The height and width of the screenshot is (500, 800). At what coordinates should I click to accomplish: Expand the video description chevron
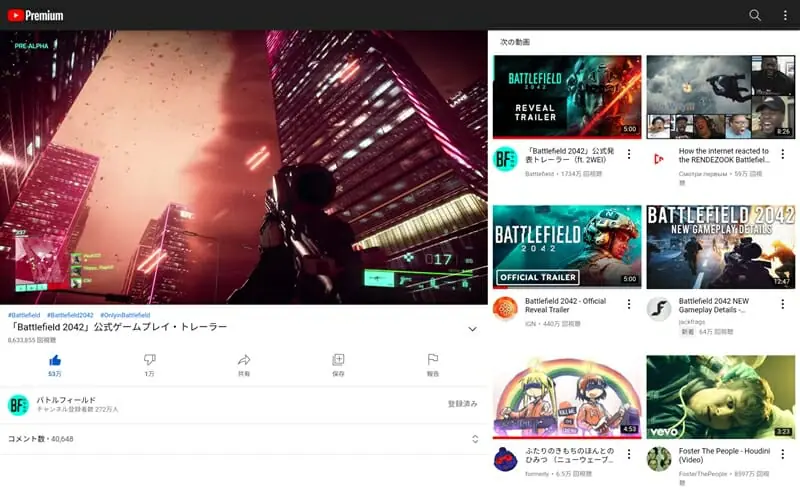tap(472, 329)
